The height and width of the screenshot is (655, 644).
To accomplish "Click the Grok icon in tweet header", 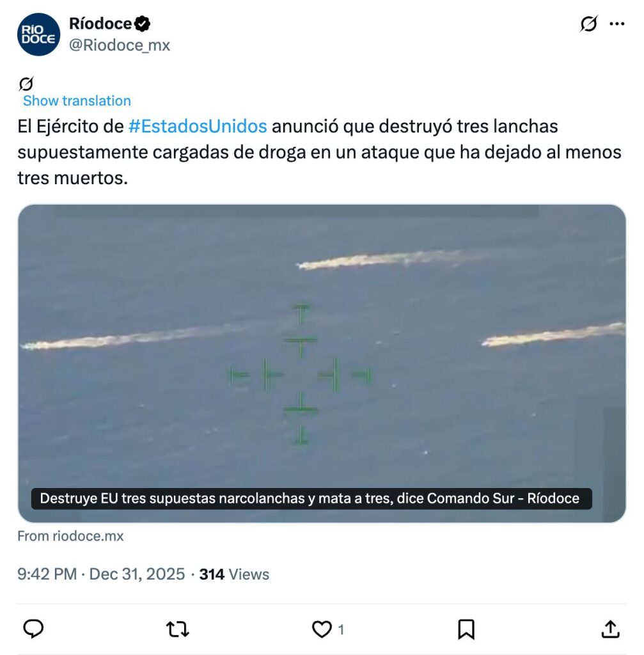I will (x=588, y=24).
